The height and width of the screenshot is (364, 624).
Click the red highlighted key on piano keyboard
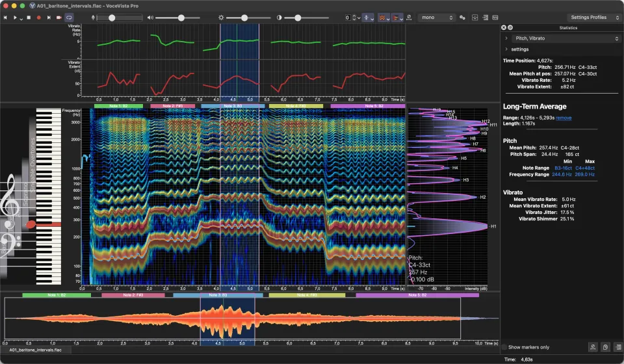pyautogui.click(x=49, y=225)
